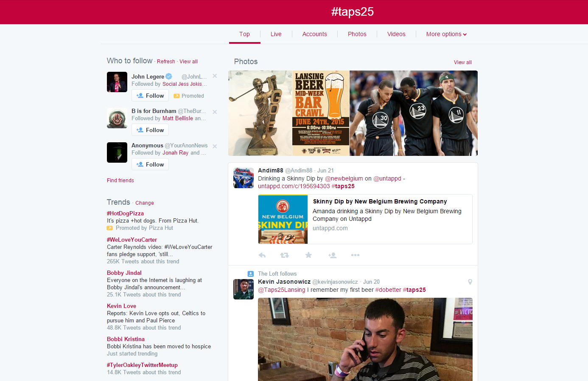Click the Matt Bellisle follower link
Image resolution: width=588 pixels, height=381 pixels.
click(x=178, y=119)
